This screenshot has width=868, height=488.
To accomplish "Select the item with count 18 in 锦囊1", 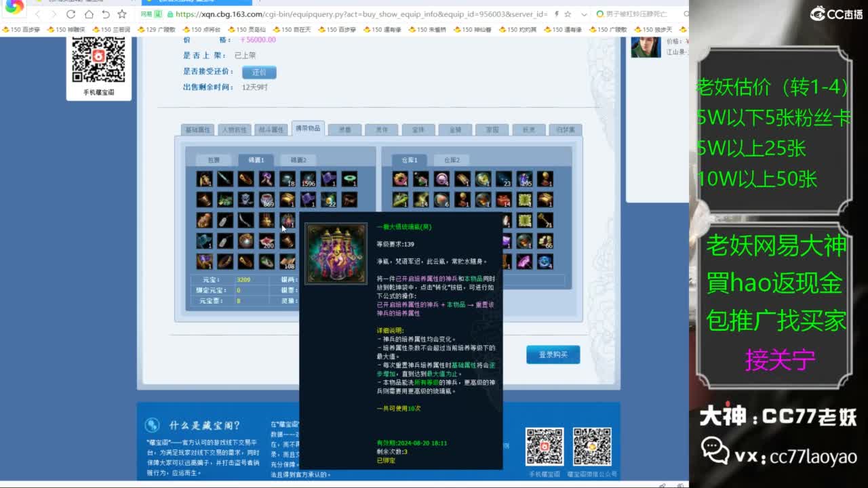I will (288, 179).
